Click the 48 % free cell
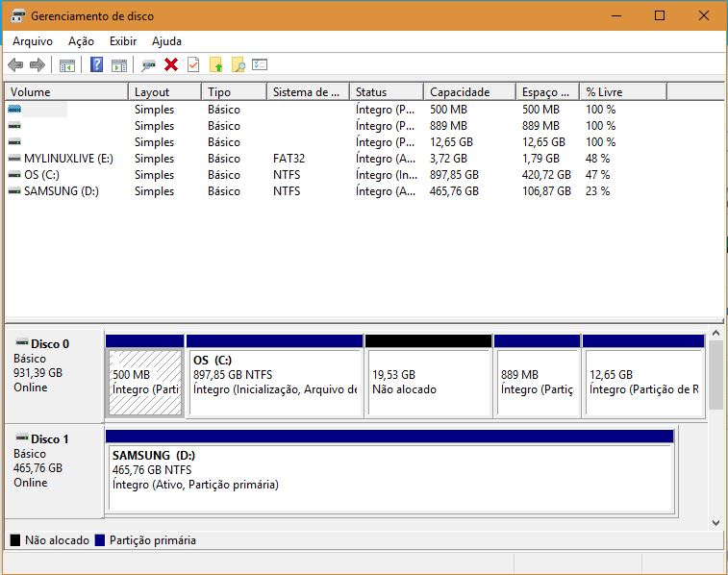The height and width of the screenshot is (575, 728). [x=597, y=159]
